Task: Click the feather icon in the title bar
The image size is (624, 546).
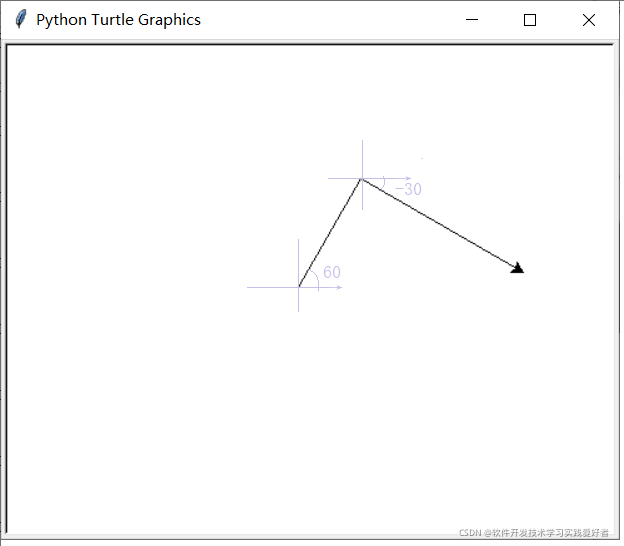Action: pos(21,19)
